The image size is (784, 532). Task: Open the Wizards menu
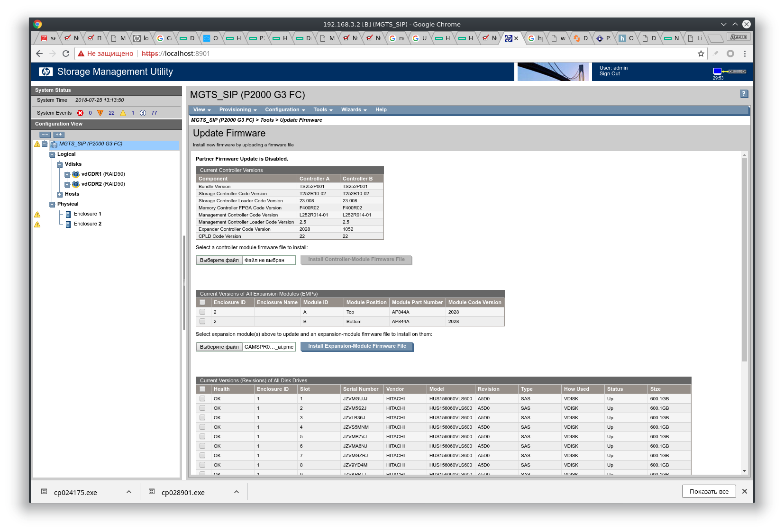354,110
